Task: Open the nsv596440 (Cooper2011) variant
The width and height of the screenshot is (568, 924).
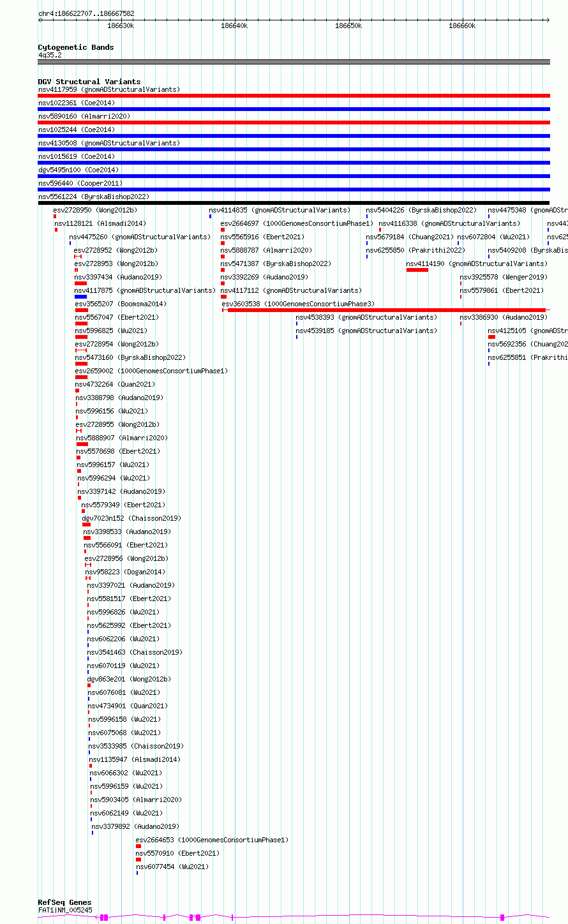Action: click(x=80, y=183)
